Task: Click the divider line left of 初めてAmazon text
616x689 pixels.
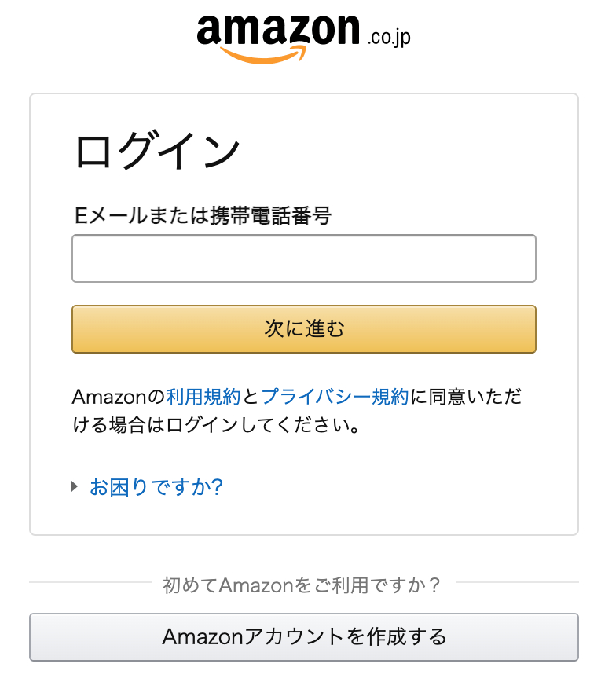Action: pos(90,583)
